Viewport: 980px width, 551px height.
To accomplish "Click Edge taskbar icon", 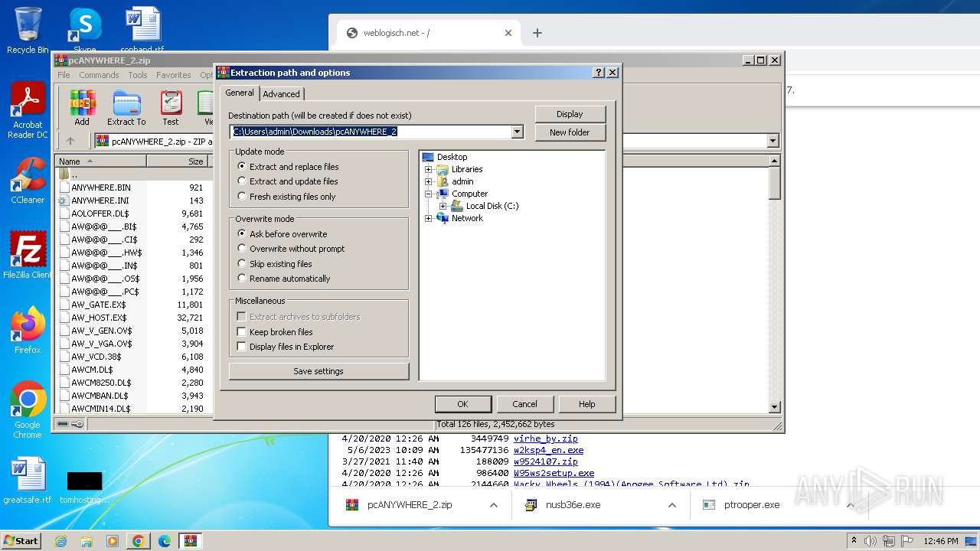I will coord(165,541).
